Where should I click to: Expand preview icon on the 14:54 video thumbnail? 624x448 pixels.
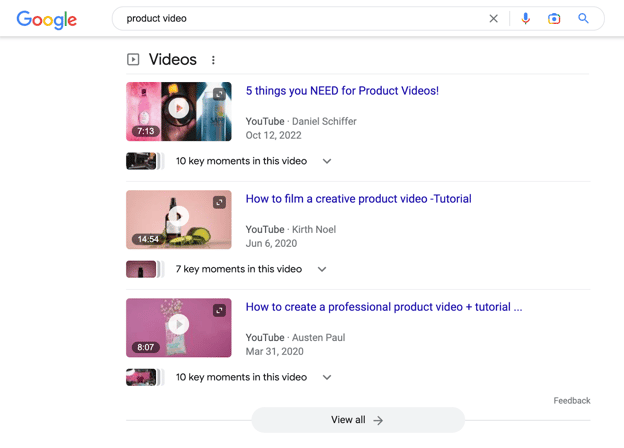point(219,203)
